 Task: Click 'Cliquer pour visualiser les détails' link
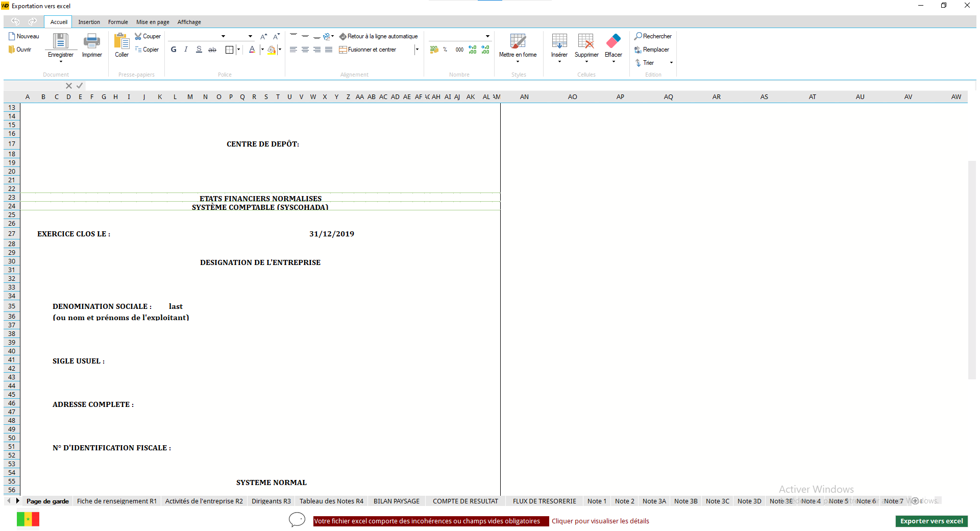point(600,521)
